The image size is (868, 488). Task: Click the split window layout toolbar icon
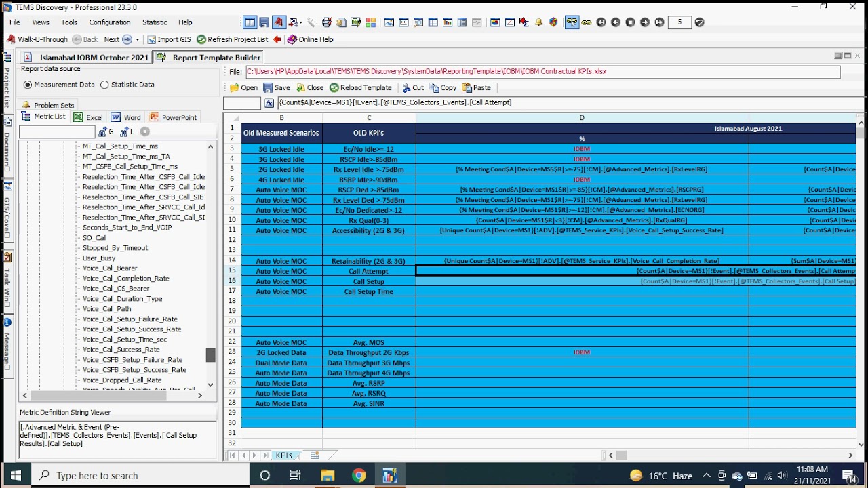[x=250, y=22]
